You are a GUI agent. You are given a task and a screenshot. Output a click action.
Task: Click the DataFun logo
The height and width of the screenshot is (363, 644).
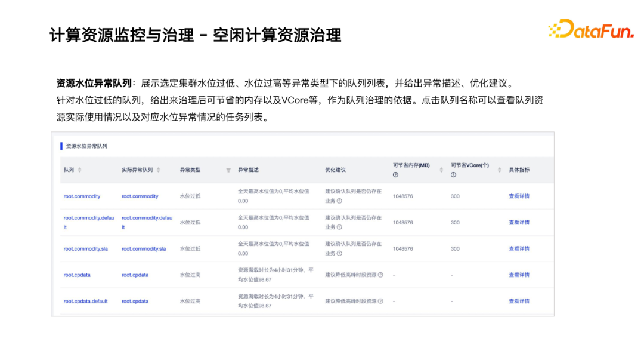tap(590, 29)
